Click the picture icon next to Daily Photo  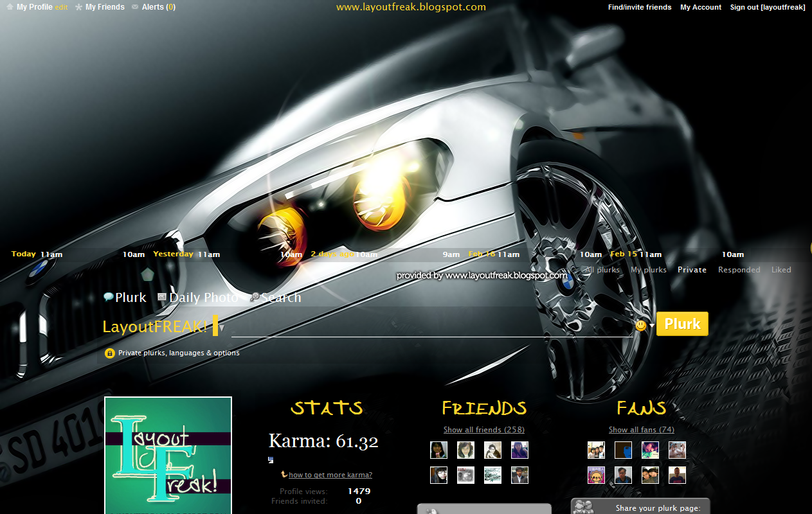click(x=162, y=297)
